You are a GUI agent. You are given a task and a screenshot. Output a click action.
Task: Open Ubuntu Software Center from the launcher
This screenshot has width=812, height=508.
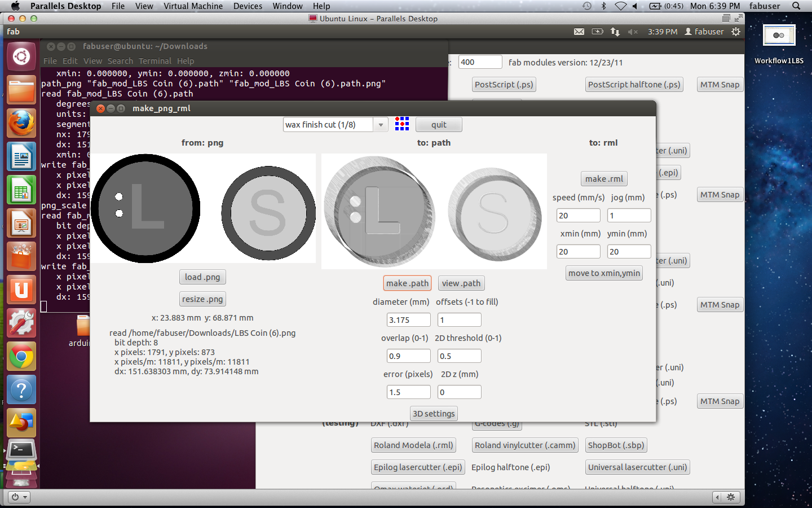tap(21, 256)
